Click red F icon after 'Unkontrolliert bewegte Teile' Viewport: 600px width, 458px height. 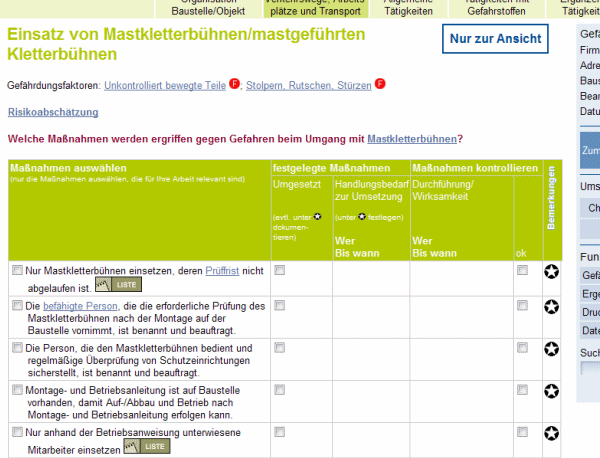235,84
